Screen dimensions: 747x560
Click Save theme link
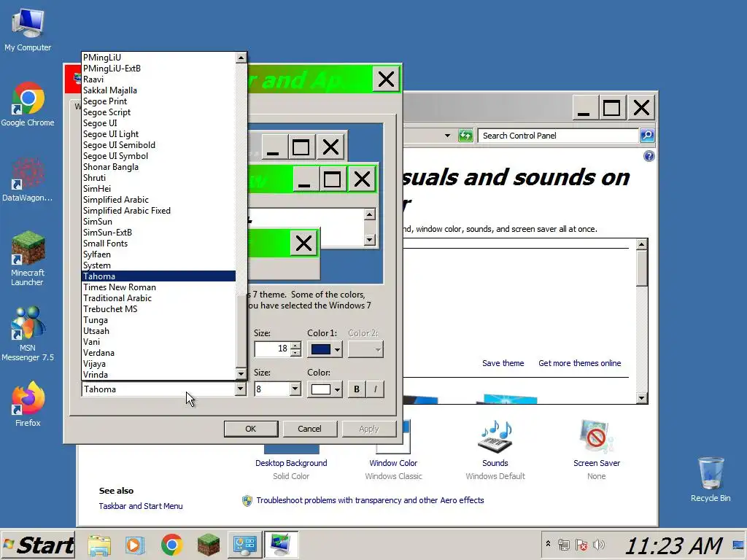(x=503, y=363)
